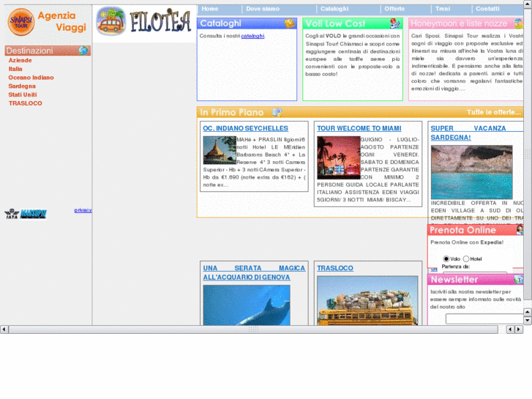This screenshot has width=532, height=399.
Task: Open the Sardegna destination link
Action: coord(22,86)
